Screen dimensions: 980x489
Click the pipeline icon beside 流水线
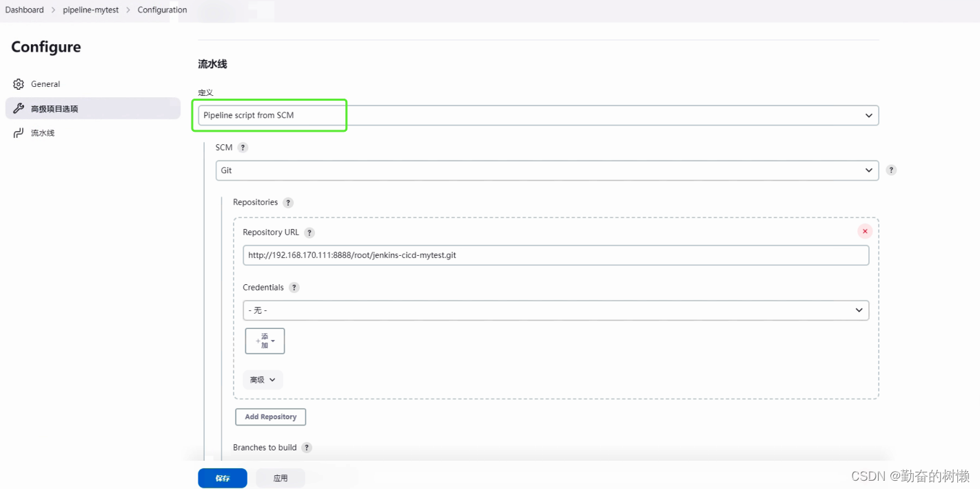(x=19, y=133)
